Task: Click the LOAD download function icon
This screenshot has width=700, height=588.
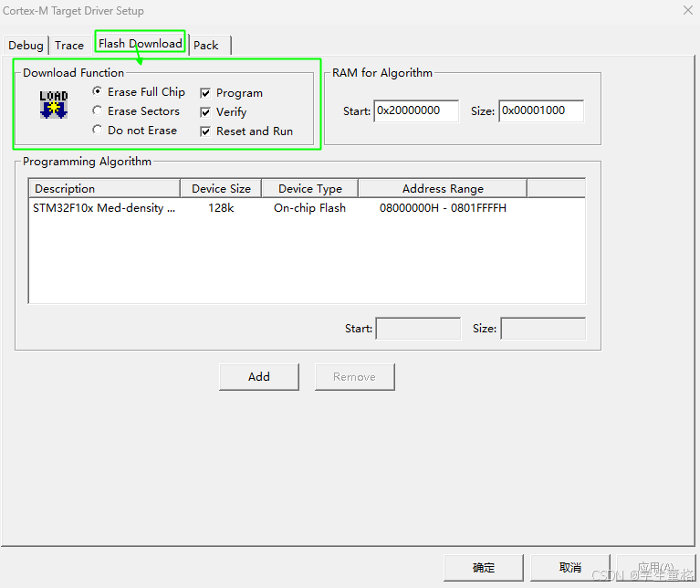Action: tap(54, 104)
